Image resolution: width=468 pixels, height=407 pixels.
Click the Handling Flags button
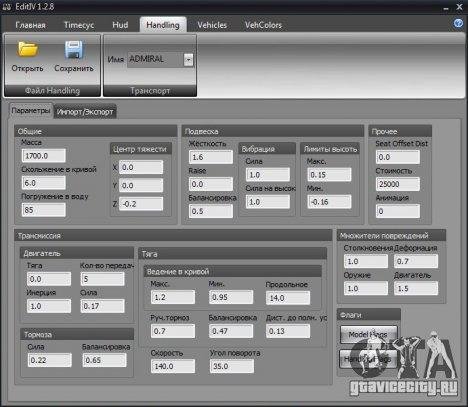[368, 359]
